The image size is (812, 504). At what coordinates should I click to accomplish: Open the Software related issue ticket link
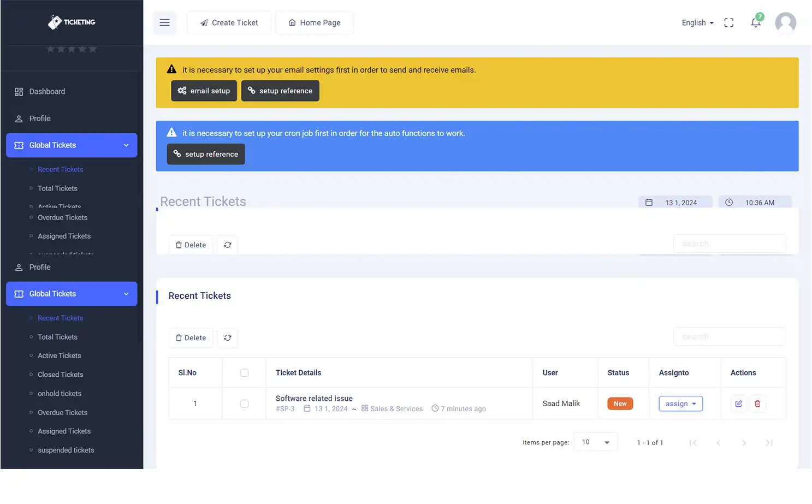314,399
